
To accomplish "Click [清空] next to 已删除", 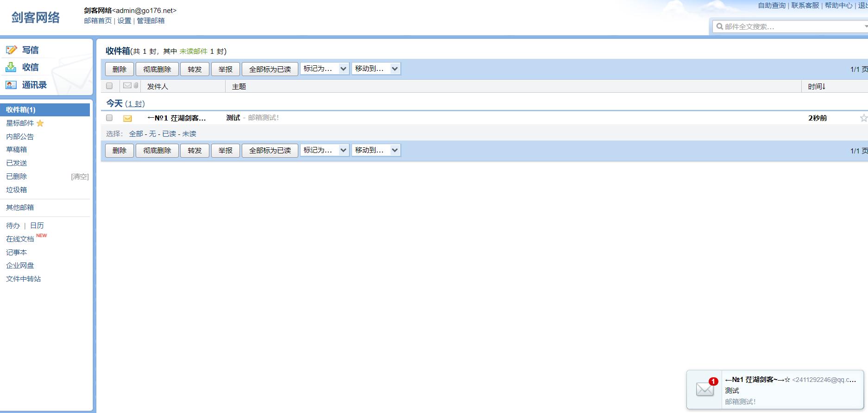I will [x=80, y=177].
